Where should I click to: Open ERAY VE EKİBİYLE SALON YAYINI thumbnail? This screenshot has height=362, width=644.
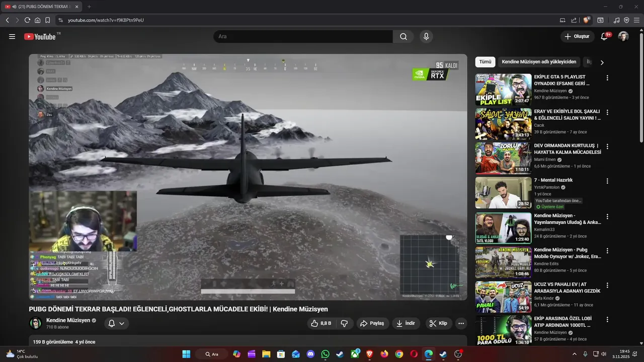503,124
